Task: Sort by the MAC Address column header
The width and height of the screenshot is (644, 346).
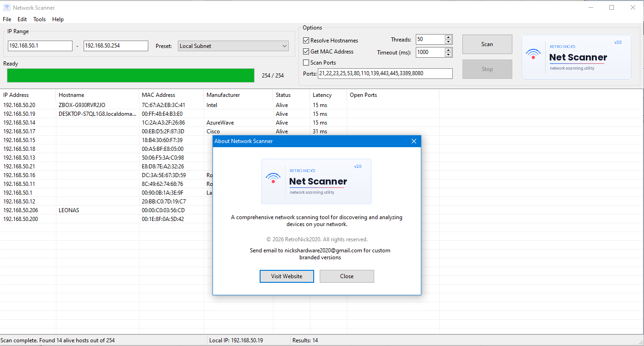Action: (x=171, y=95)
